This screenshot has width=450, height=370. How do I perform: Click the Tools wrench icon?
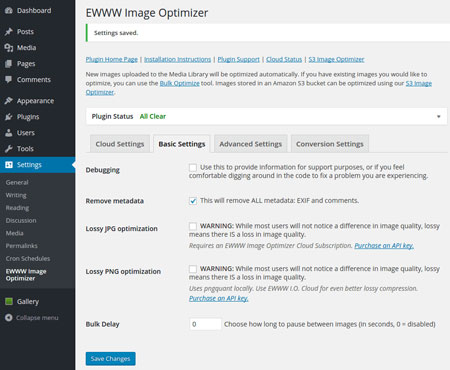click(9, 149)
